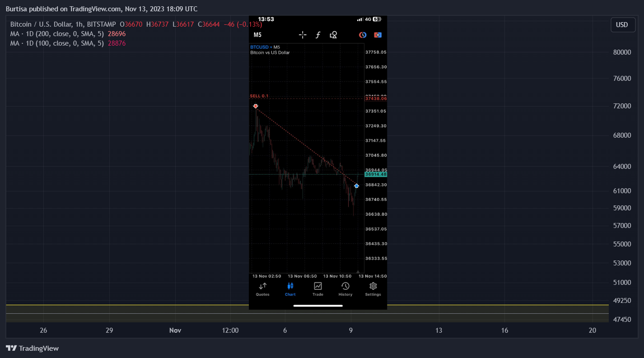Open the Quotes tab
The width and height of the screenshot is (644, 358).
262,289
